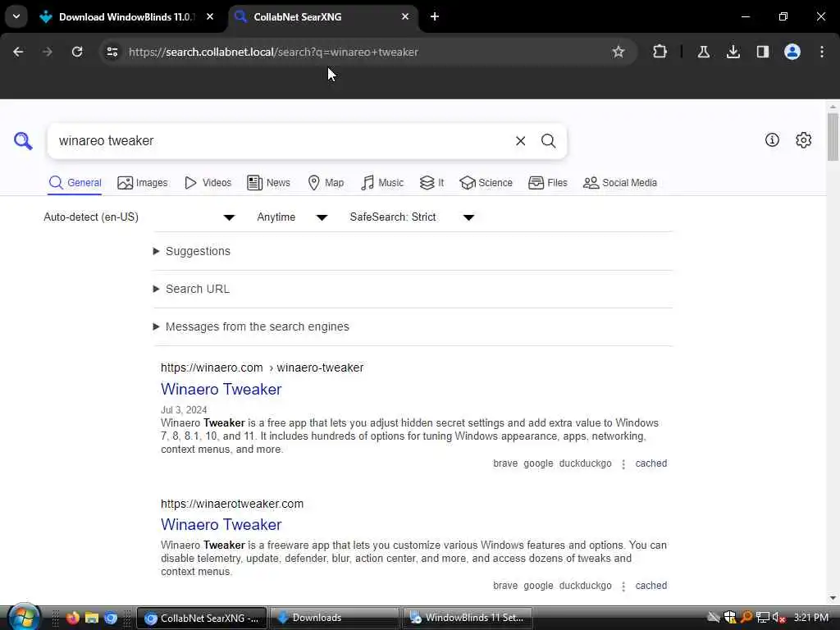Switch to WindowBlinds 11 Setup taskbar window
This screenshot has width=840, height=630.
468,618
